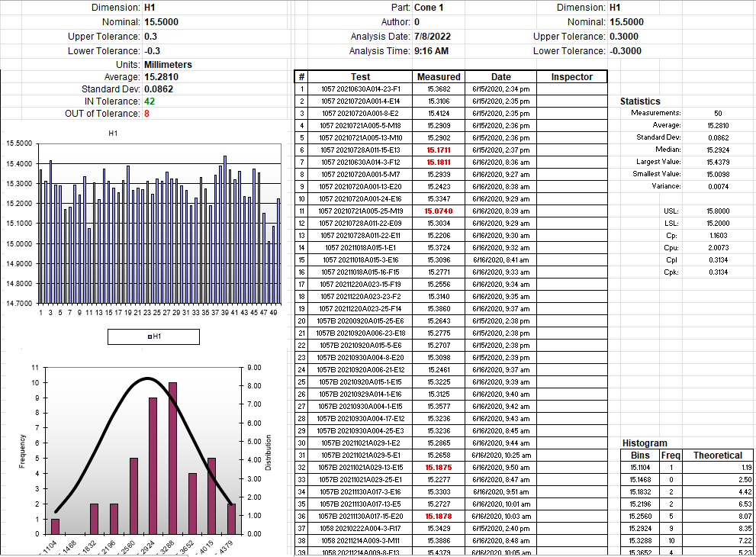This screenshot has width=756, height=557.
Task: Select the red measured value 15.0740
Action: (439, 211)
